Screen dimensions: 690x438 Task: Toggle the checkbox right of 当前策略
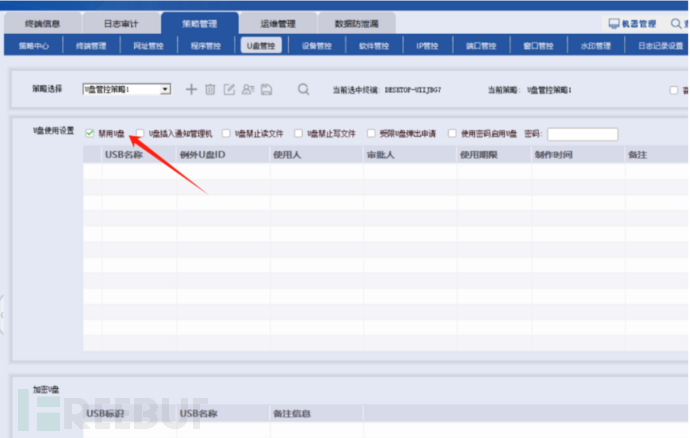tap(674, 90)
